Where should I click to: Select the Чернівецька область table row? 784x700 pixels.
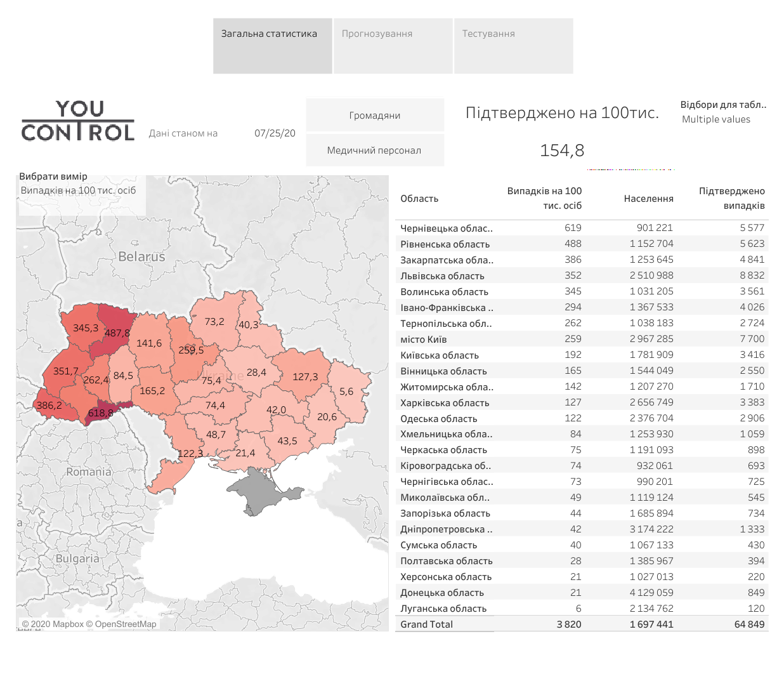pos(446,228)
